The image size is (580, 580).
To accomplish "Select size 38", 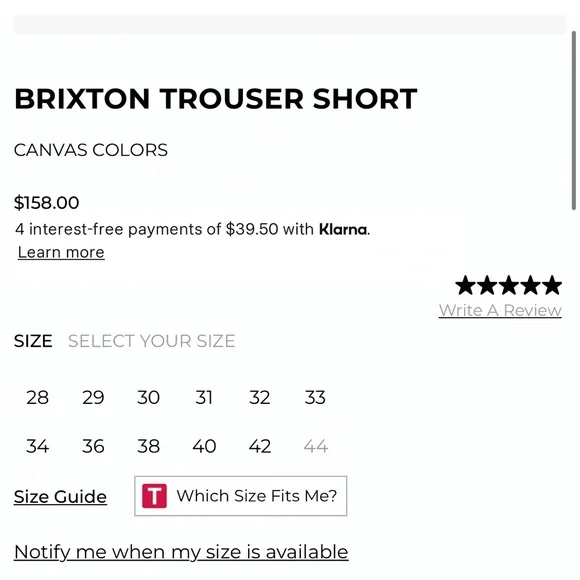I will [x=148, y=446].
